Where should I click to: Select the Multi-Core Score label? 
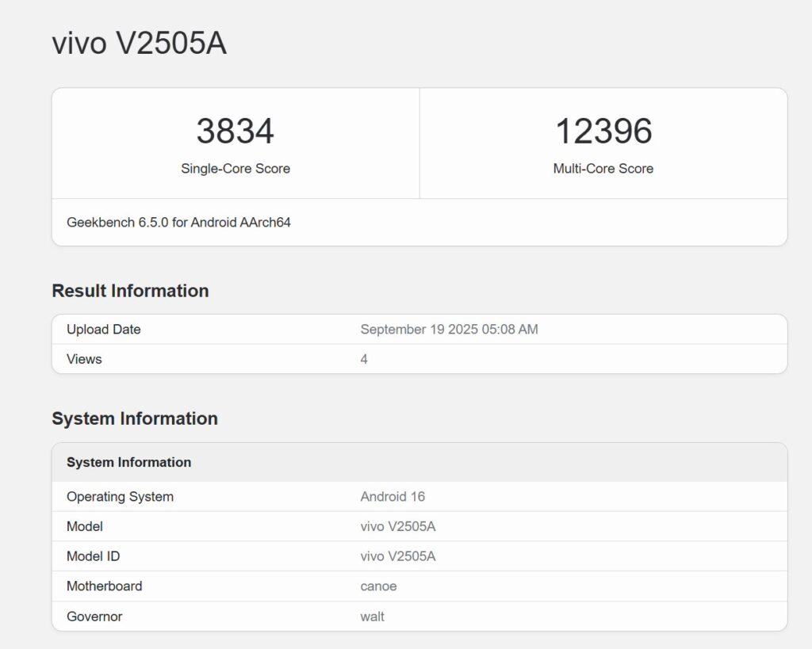point(603,168)
